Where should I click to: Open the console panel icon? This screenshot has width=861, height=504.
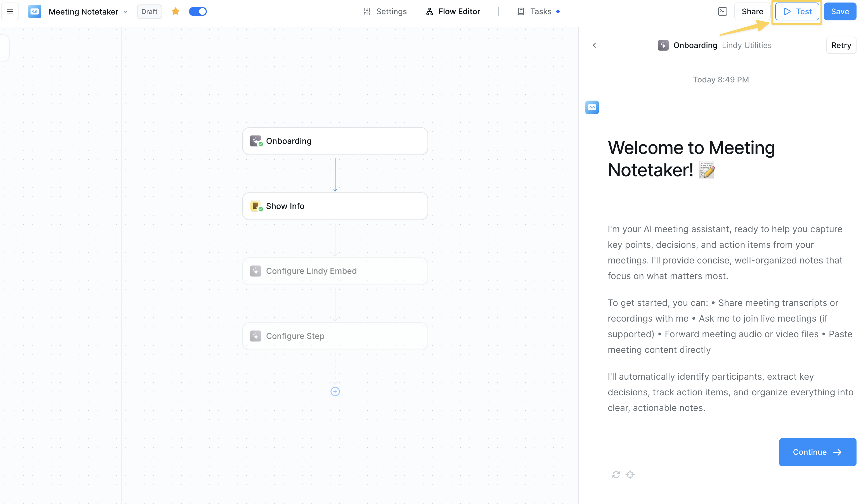722,12
